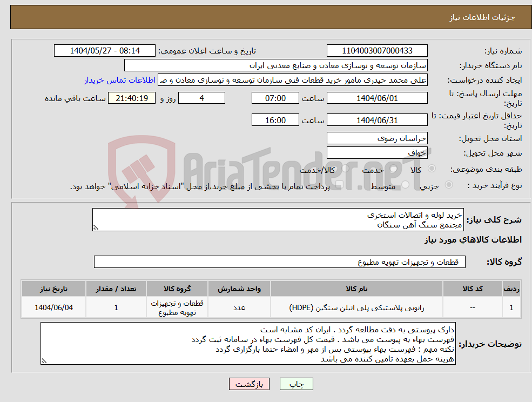Select the کالا classification radio button
532x402 pixels.
tap(432, 167)
